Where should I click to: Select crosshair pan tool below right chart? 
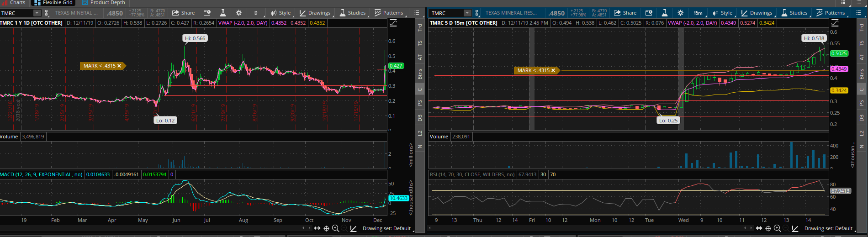tap(768, 228)
